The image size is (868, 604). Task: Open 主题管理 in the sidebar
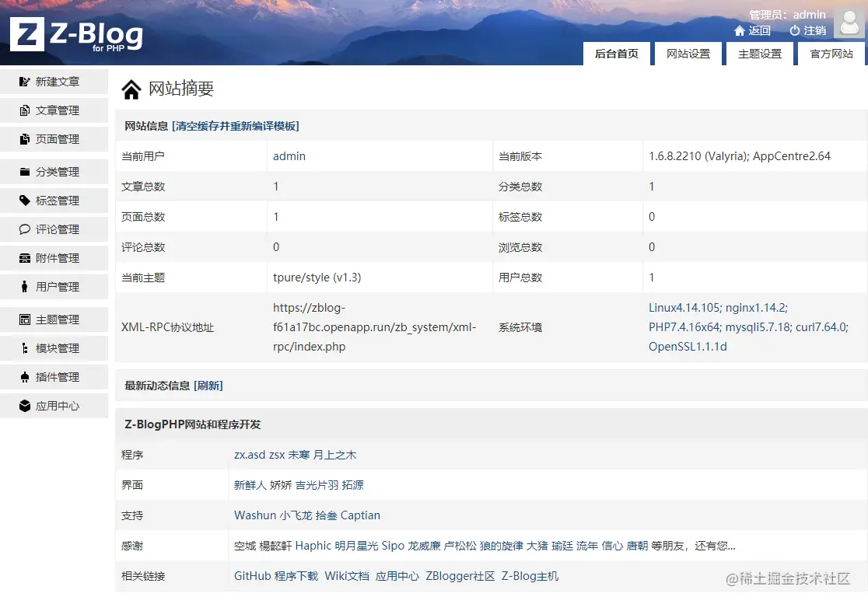(x=54, y=319)
